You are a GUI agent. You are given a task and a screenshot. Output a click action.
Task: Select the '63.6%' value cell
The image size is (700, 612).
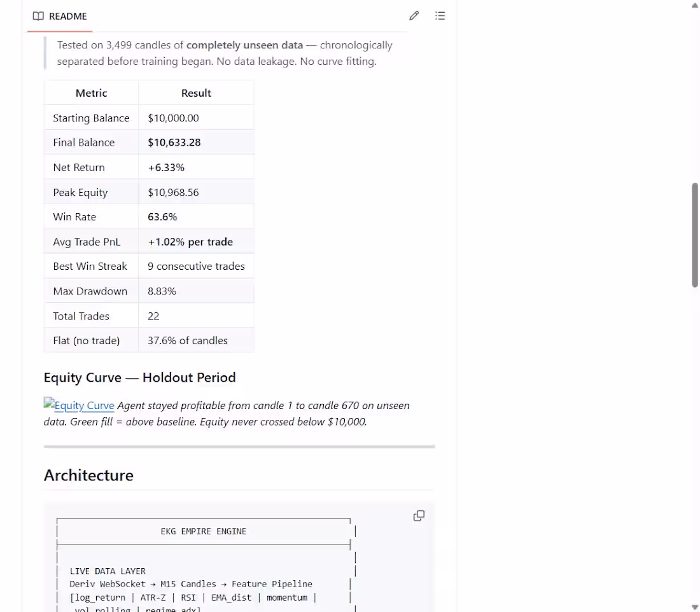pyautogui.click(x=196, y=216)
